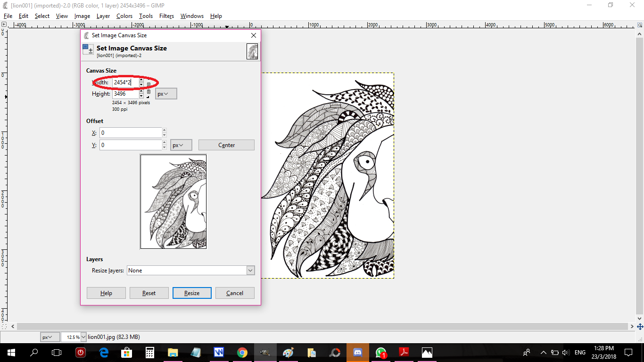Click the canvas offset preview image

[173, 202]
